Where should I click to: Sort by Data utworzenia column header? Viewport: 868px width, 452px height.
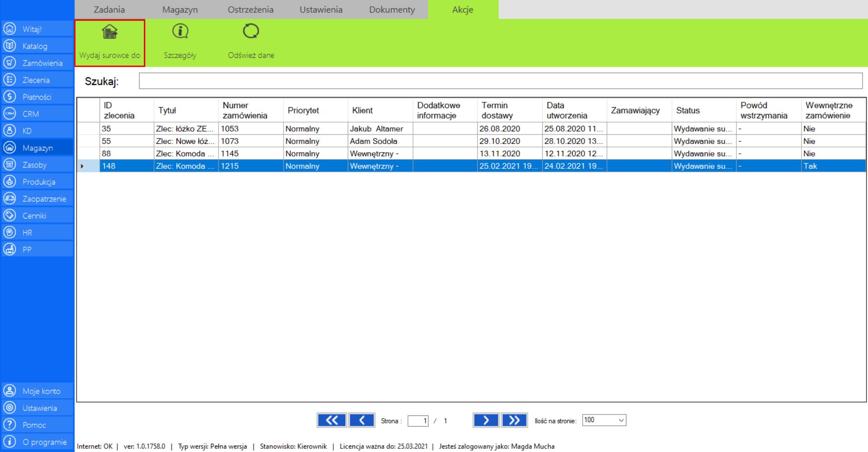tap(574, 110)
